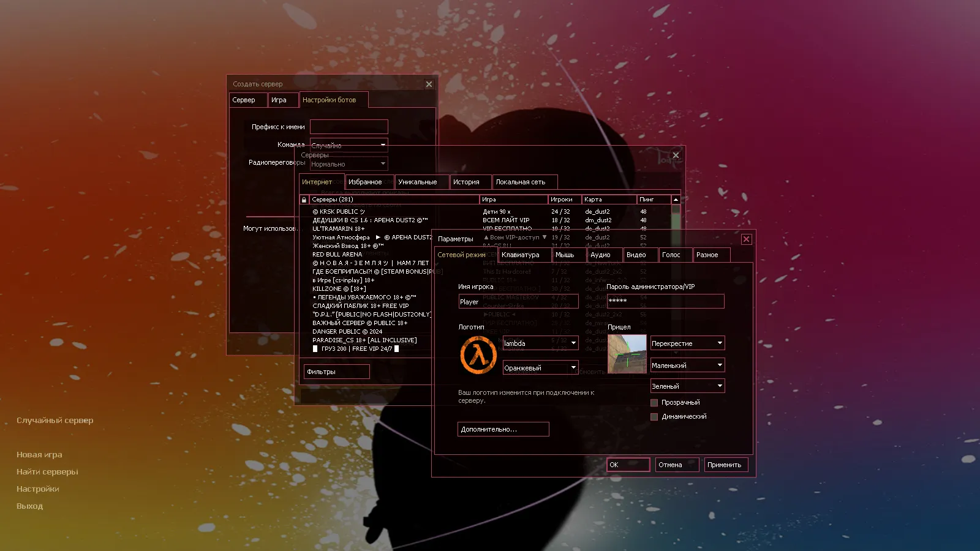Close the Создать сервер window
This screenshot has width=980, height=551.
[429, 84]
